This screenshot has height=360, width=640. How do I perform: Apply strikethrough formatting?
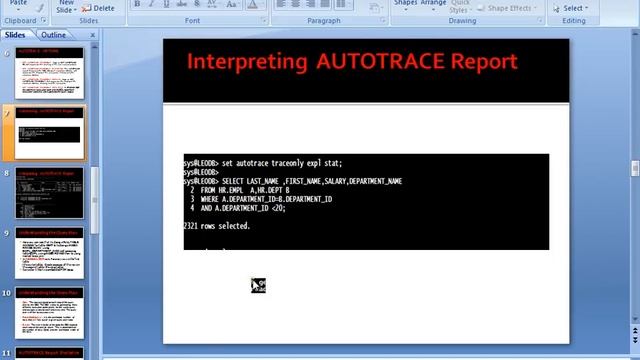point(182,4)
